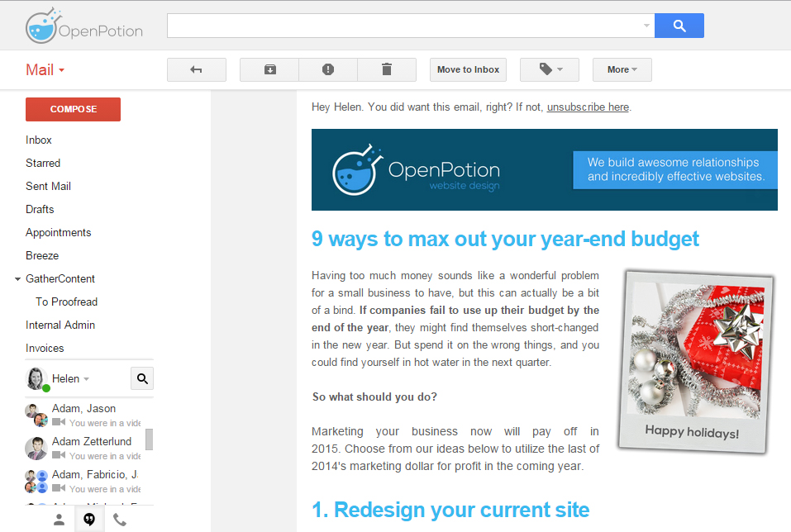Open the Invoices label

[45, 349]
